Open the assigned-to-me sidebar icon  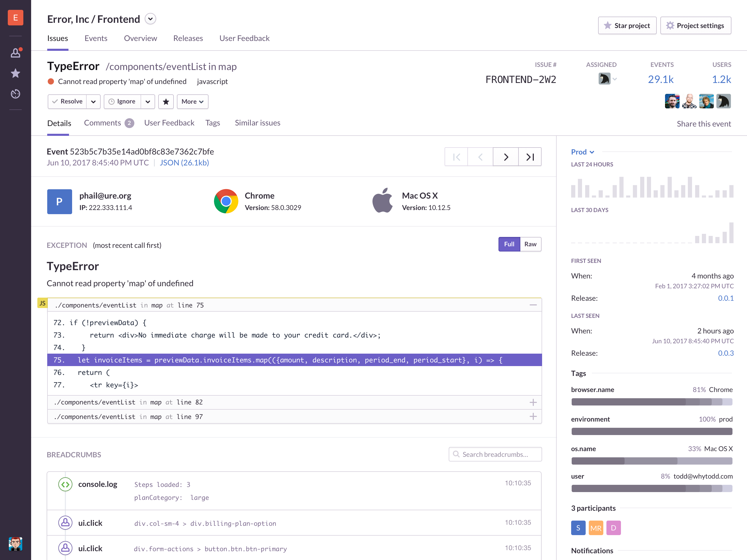tap(16, 53)
